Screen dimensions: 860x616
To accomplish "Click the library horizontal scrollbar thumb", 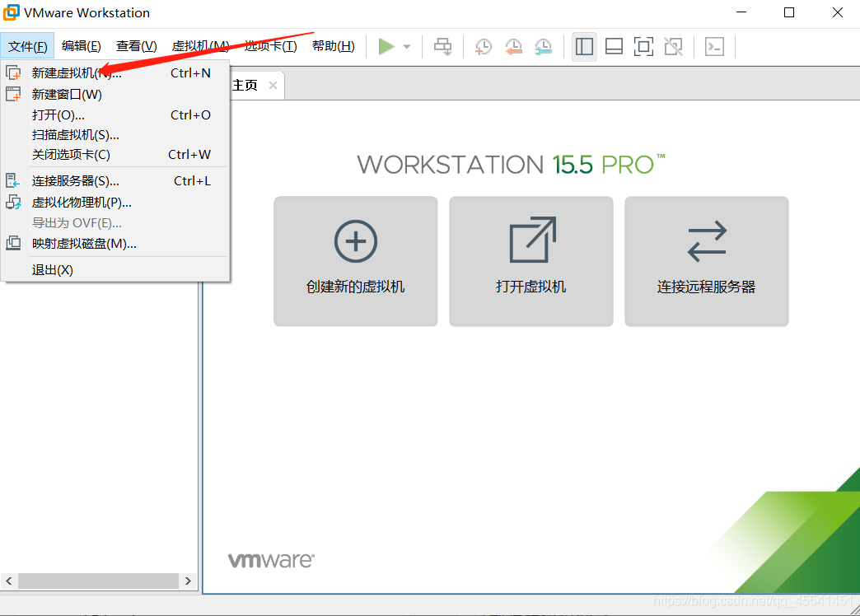I will (x=98, y=581).
